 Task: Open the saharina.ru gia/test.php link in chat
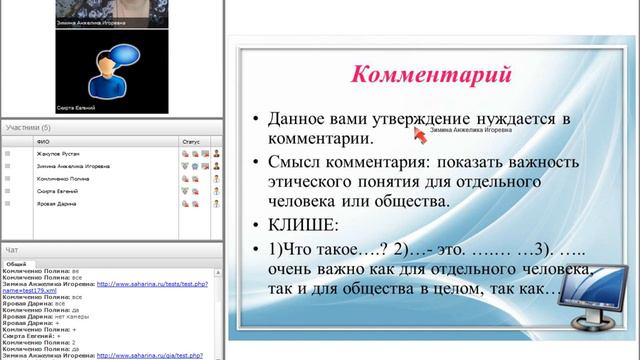click(x=149, y=356)
